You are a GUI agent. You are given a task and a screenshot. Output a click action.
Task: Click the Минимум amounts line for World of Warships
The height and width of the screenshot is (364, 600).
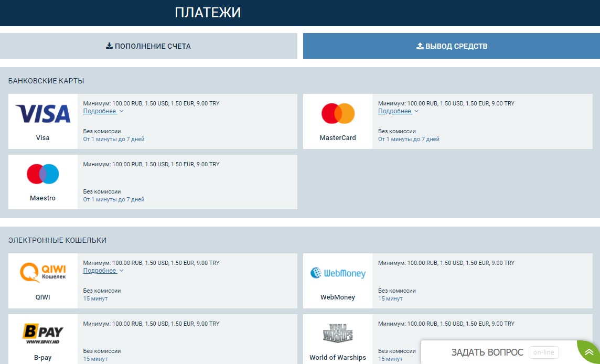[x=446, y=324]
